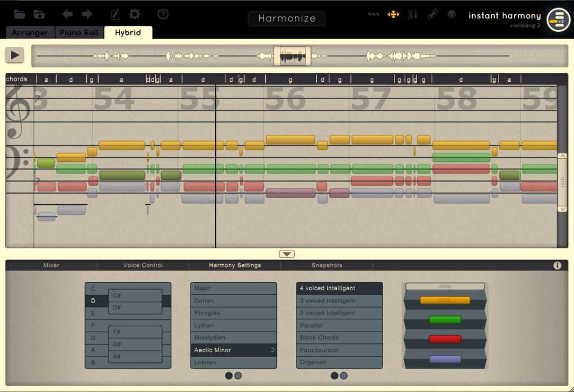Screen dimensions: 574x392
Task: Click the vertical scrollbar down arrow
Action: click(562, 209)
